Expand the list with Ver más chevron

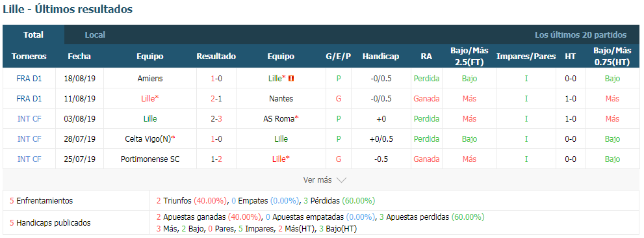324,179
